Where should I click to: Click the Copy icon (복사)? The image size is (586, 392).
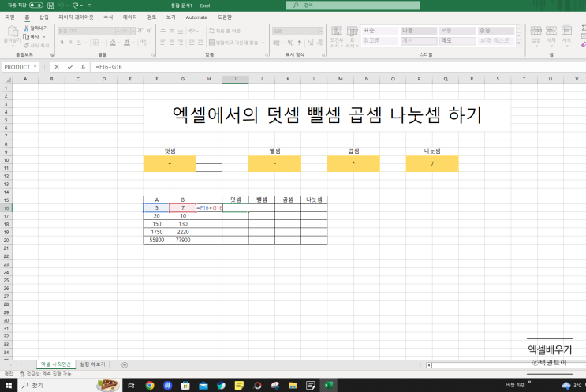coord(26,36)
